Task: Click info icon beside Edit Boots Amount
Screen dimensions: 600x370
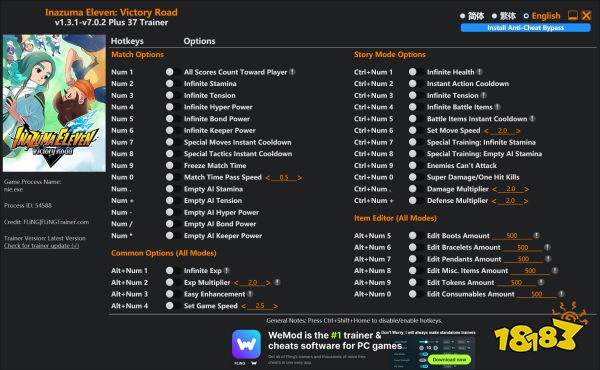Action: [x=536, y=235]
